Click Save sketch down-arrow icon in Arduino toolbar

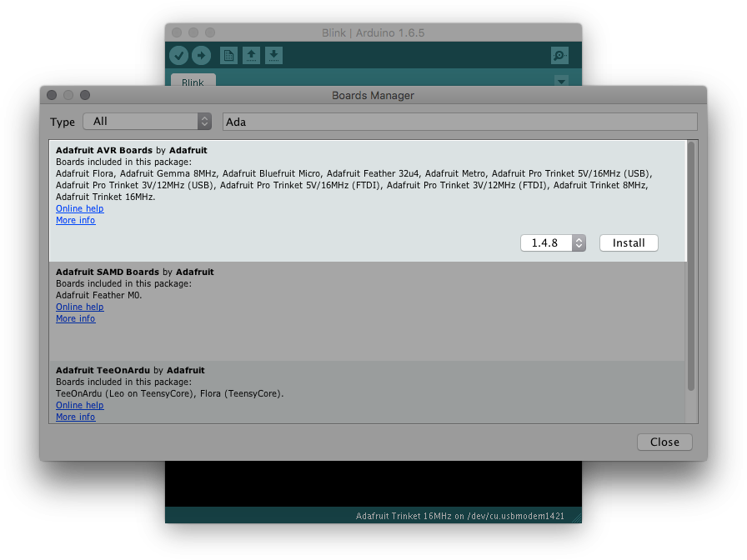[x=273, y=56]
